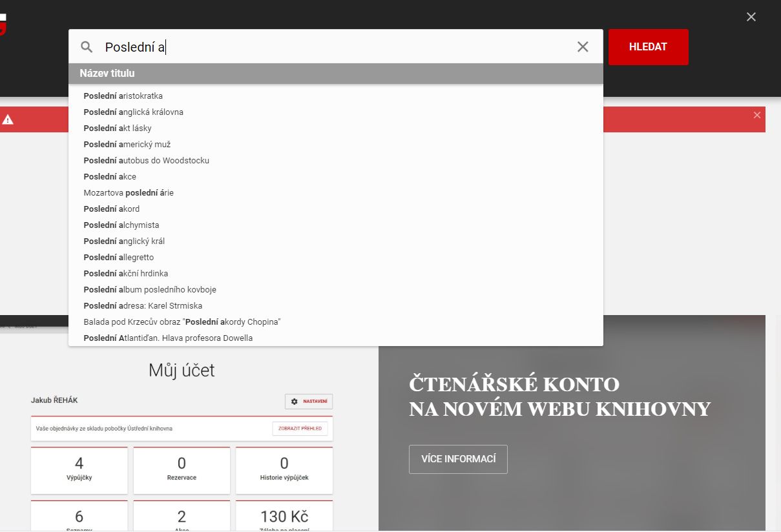The width and height of the screenshot is (781, 532).
Task: Clear the search field with the X icon
Action: click(x=583, y=46)
